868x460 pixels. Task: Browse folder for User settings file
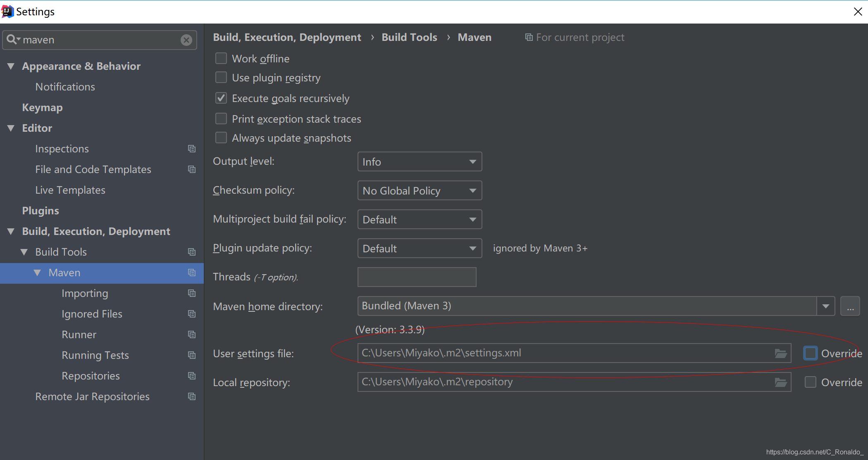pos(780,353)
